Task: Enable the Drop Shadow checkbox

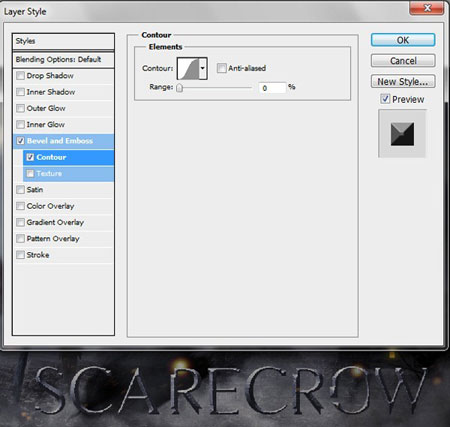Action: pos(20,76)
